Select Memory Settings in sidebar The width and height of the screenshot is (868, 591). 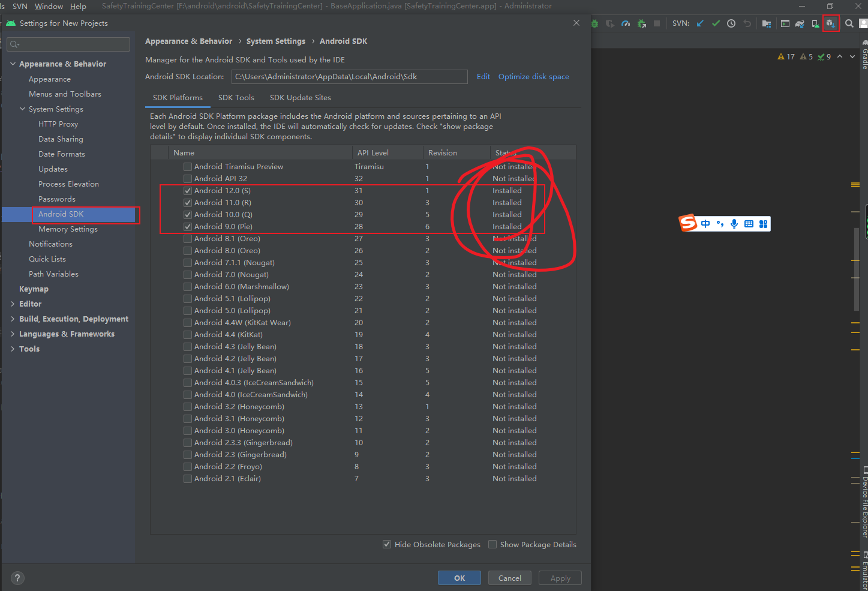click(68, 229)
